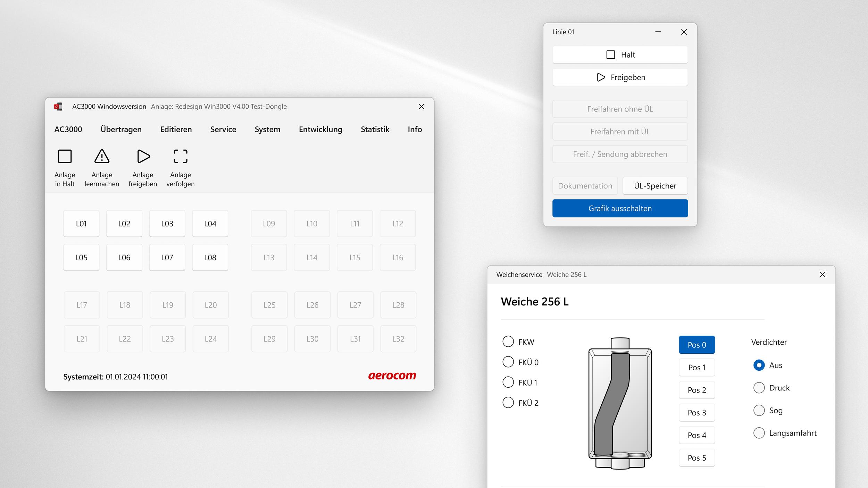Click the AC3000 red app logo icon
The height and width of the screenshot is (488, 868).
coord(58,107)
